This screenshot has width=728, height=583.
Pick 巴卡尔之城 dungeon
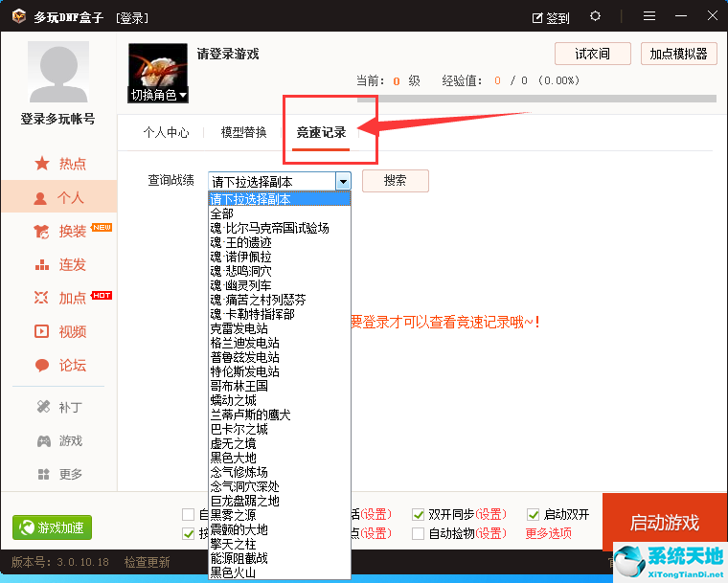[280, 430]
